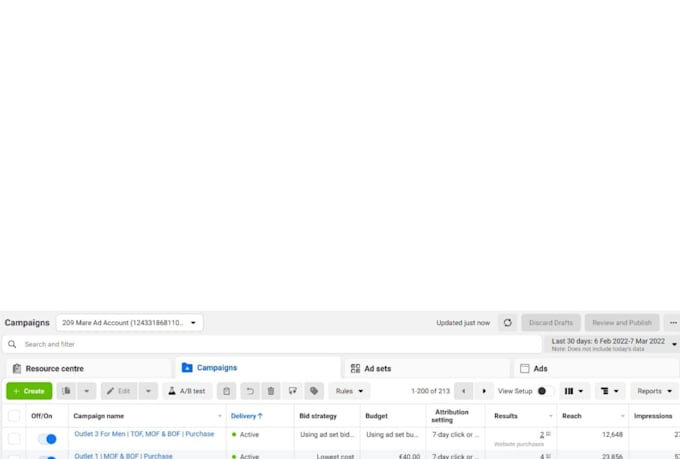Open the Reports dropdown
Screen dimensions: 680x459
pos(654,391)
